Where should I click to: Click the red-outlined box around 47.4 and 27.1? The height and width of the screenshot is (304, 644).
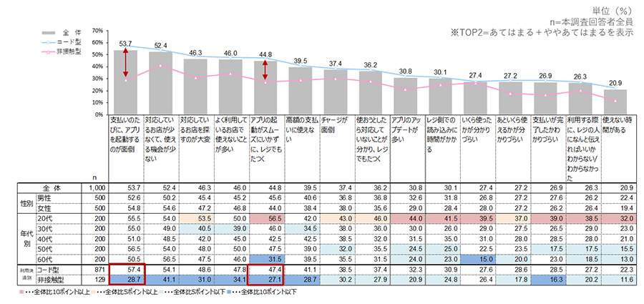tap(265, 272)
